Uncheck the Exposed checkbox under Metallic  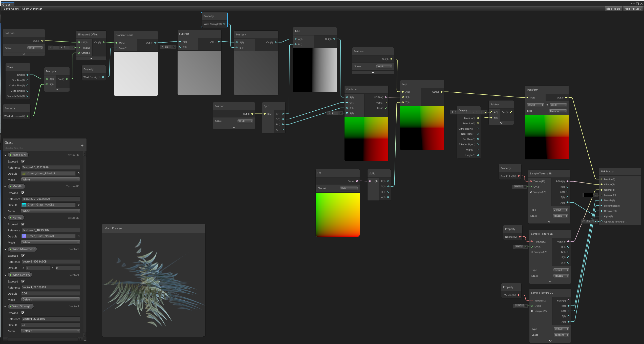pyautogui.click(x=23, y=193)
